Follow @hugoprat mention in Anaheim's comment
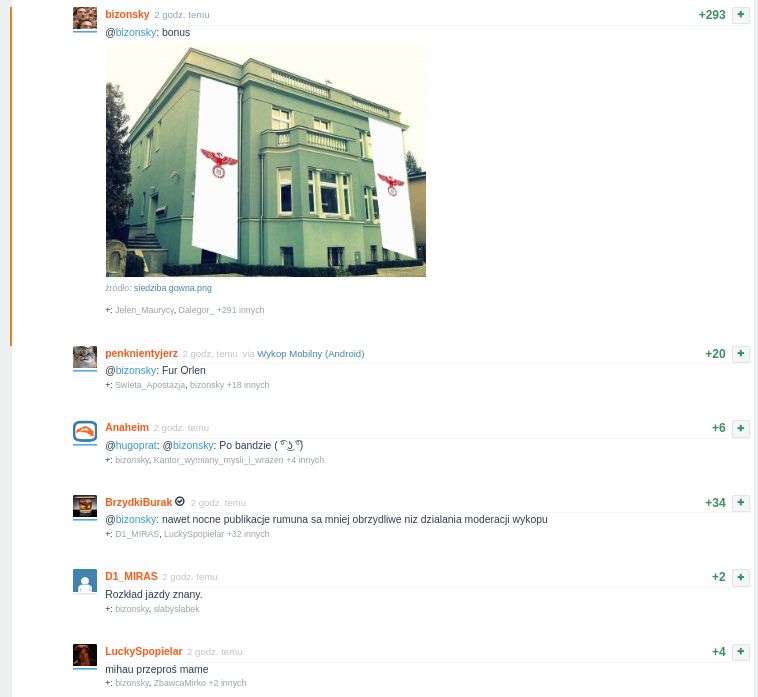The width and height of the screenshot is (758, 697). 136,445
